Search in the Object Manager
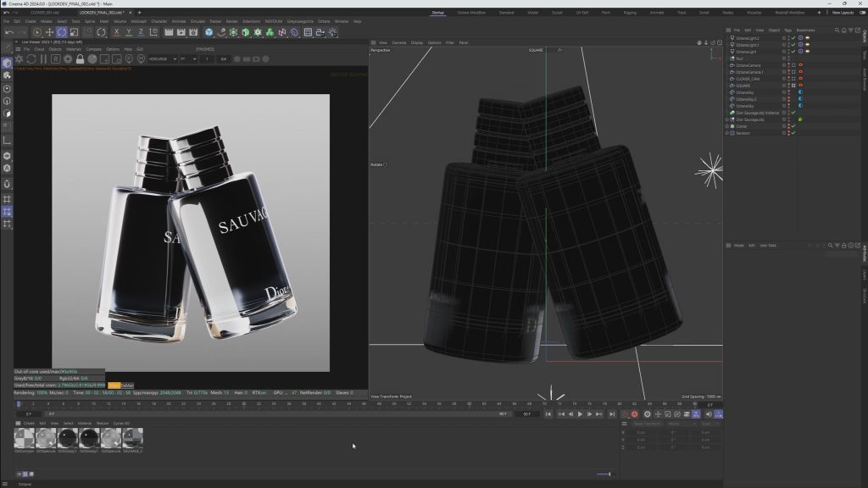This screenshot has width=868, height=488. tap(837, 30)
